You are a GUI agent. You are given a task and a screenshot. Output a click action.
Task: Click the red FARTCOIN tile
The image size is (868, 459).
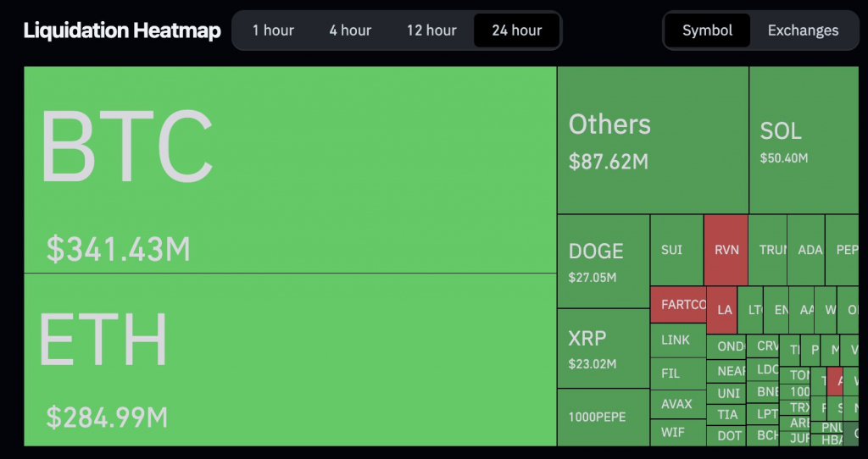coord(678,305)
